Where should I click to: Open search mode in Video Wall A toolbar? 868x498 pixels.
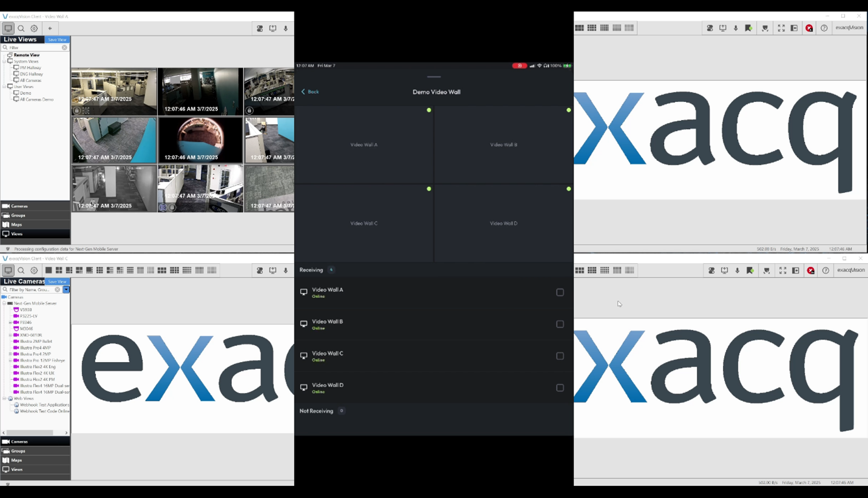click(x=21, y=29)
